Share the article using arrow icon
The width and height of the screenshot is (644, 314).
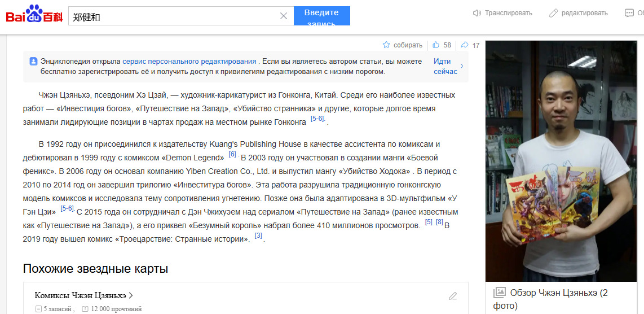pos(465,45)
